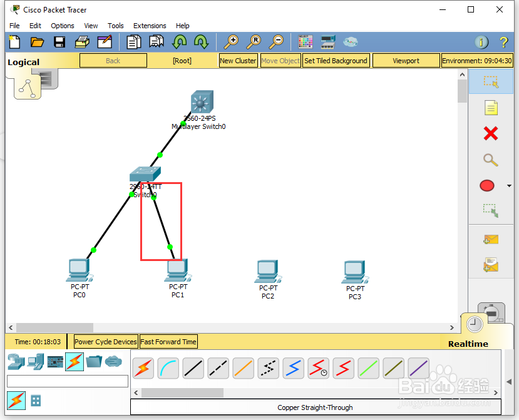
Task: Switch to the Physical workspace tab behind Logical
Action: pos(49,79)
